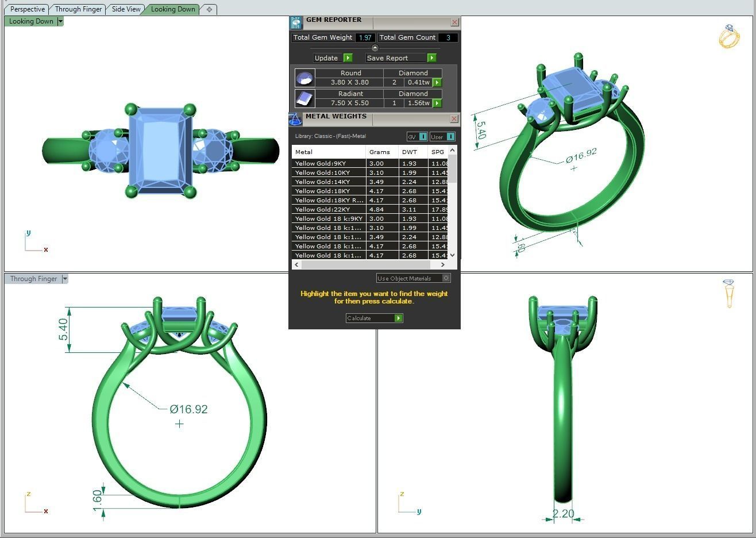The width and height of the screenshot is (756, 538).
Task: Toggle the GV library switch
Action: pyautogui.click(x=423, y=137)
